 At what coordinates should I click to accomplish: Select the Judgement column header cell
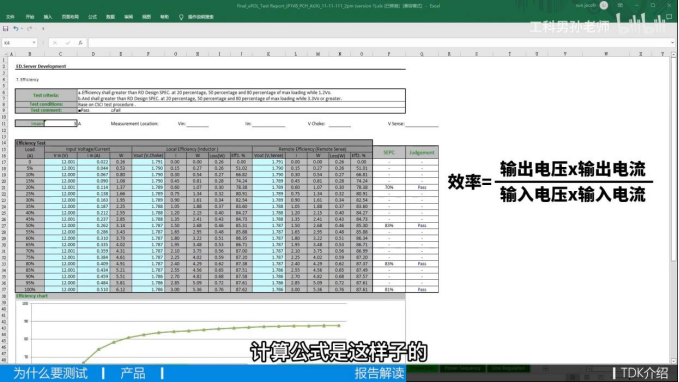(422, 152)
